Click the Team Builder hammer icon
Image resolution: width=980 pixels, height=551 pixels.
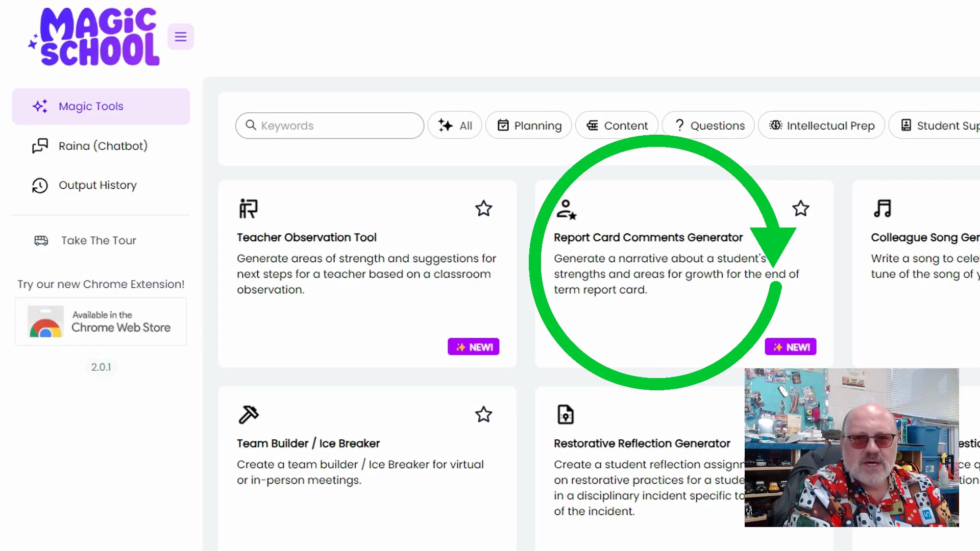249,414
